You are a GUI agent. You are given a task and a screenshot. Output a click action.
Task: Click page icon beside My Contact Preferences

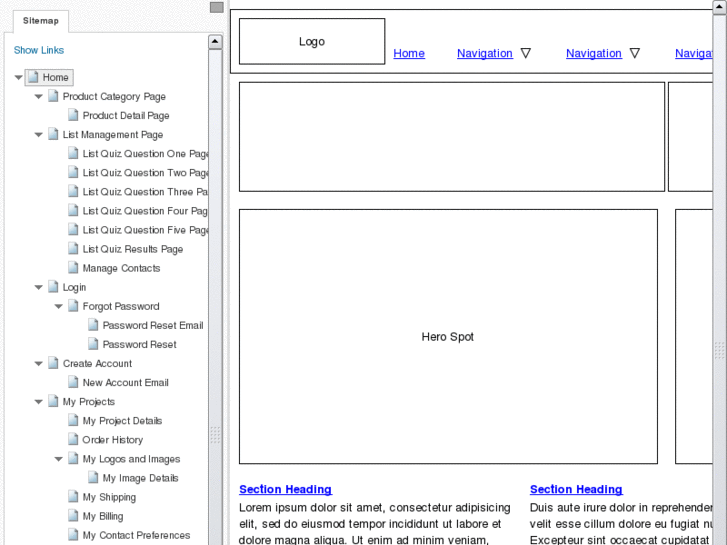pyautogui.click(x=73, y=535)
